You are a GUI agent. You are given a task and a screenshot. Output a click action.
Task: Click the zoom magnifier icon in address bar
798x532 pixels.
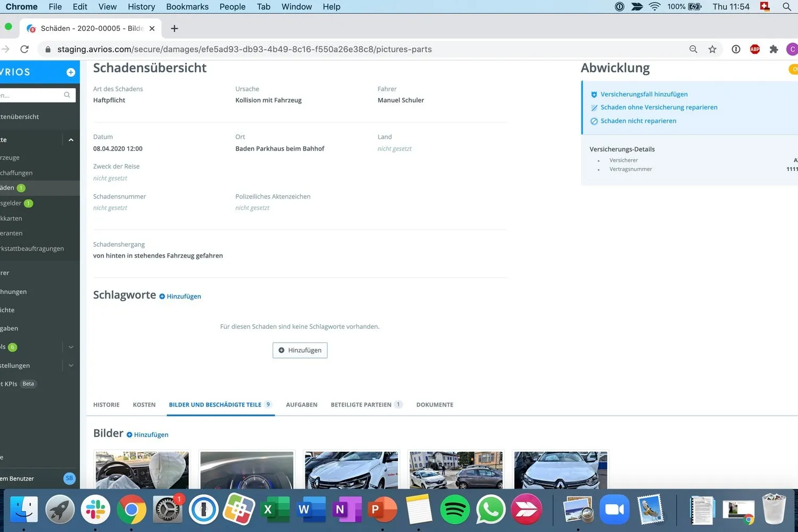point(693,49)
